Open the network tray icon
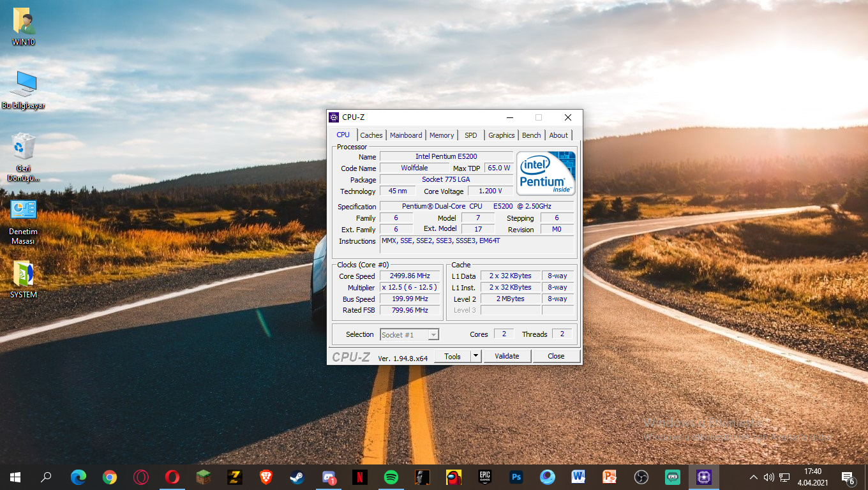Viewport: 868px width, 490px height. click(784, 477)
